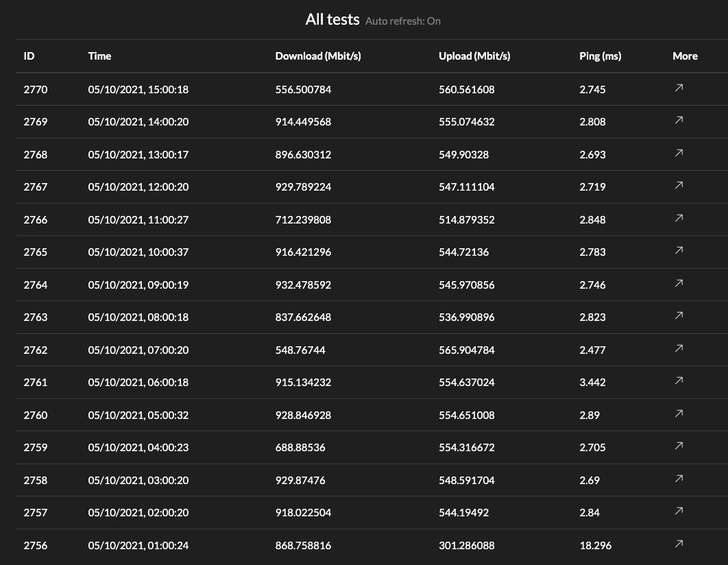Click time 05/10/2021, 15:00:18
Viewport: 728px width, 565px height.
138,90
